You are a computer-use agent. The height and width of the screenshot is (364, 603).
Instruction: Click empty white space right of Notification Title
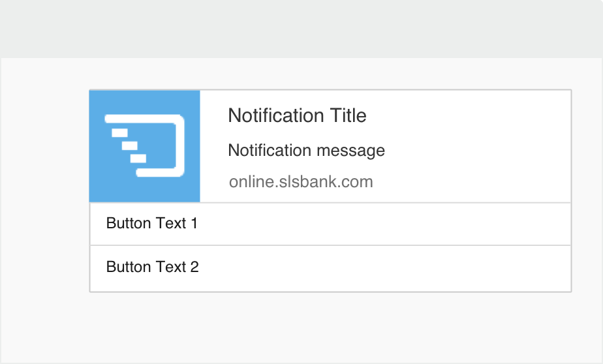pos(467,115)
